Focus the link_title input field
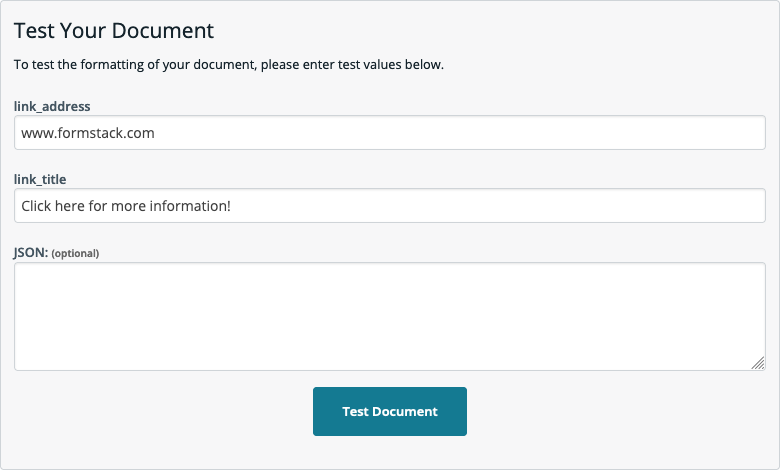Image resolution: width=780 pixels, height=470 pixels. tap(389, 206)
